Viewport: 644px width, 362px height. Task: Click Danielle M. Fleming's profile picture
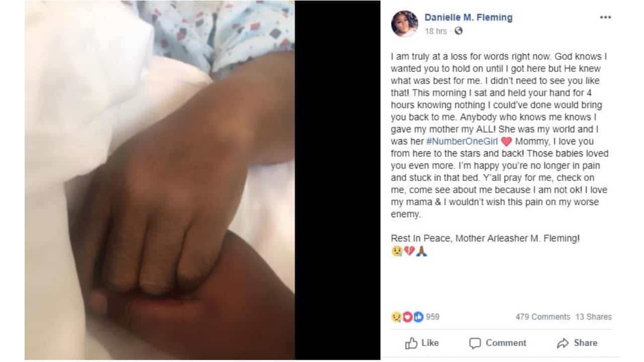[x=405, y=24]
